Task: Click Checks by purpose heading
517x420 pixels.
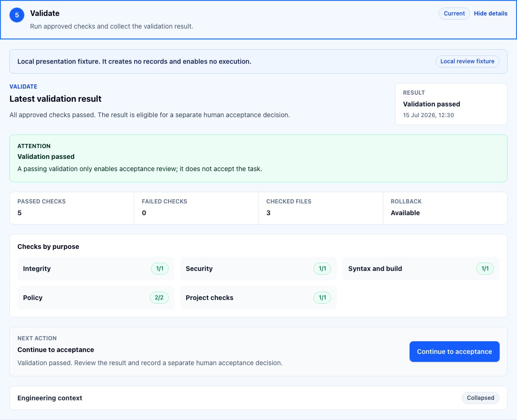Action: 48,247
